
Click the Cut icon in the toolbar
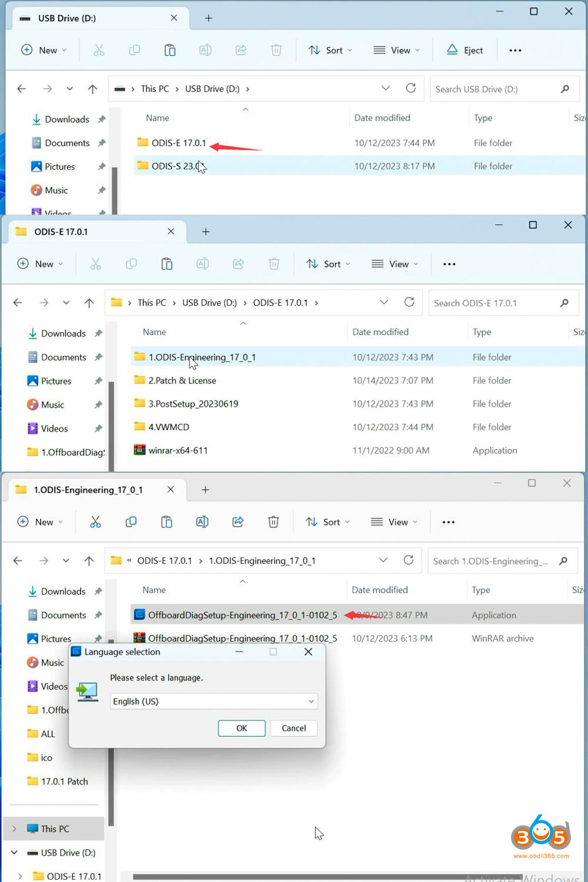(99, 50)
